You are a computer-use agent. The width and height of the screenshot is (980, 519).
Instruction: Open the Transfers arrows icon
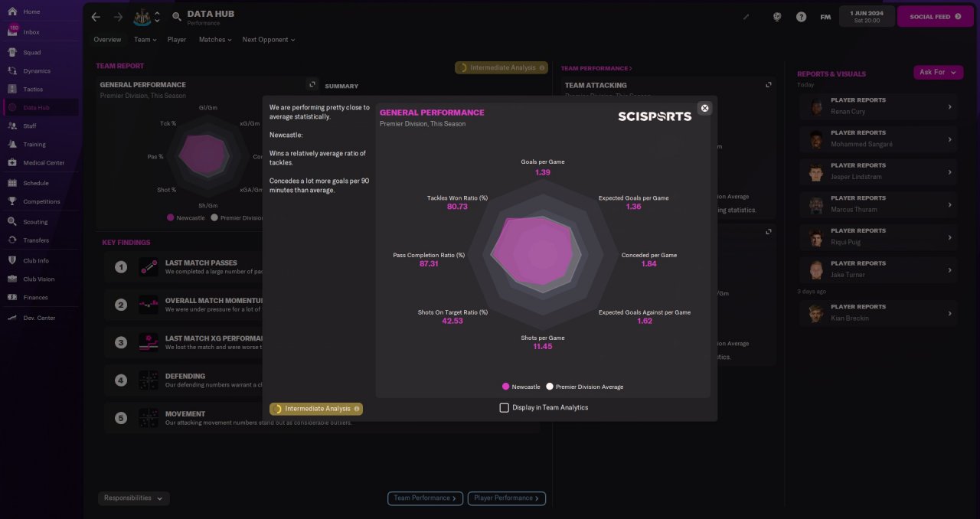(12, 240)
